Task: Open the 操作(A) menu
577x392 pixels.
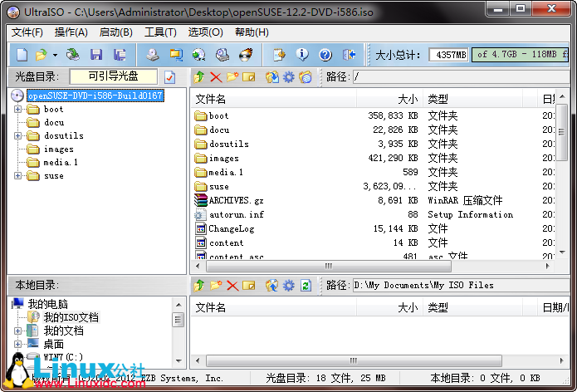Action: click(x=71, y=32)
